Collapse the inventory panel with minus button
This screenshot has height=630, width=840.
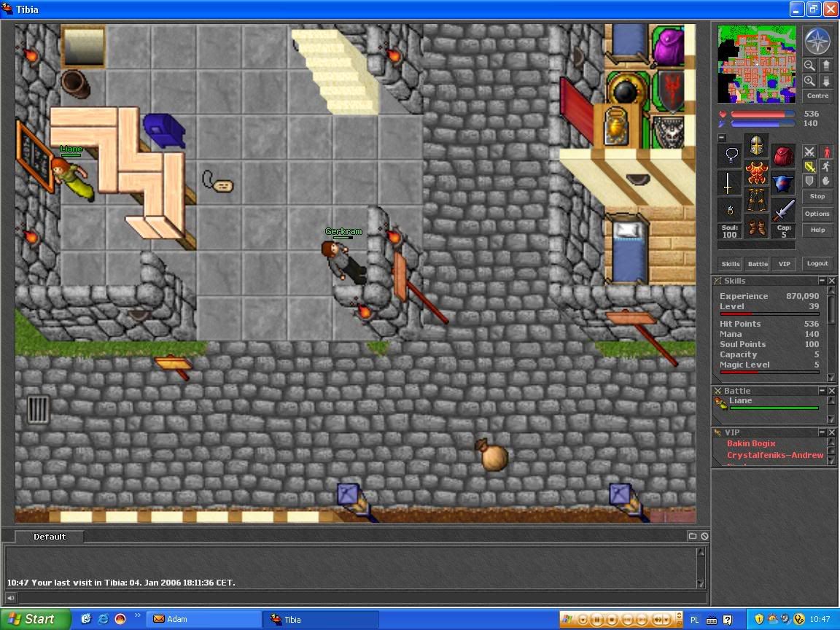pyautogui.click(x=722, y=138)
